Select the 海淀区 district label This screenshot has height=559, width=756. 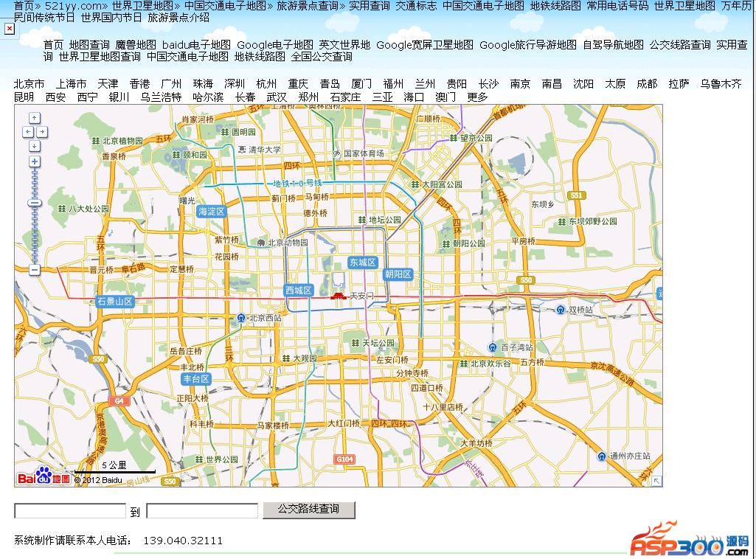(211, 211)
